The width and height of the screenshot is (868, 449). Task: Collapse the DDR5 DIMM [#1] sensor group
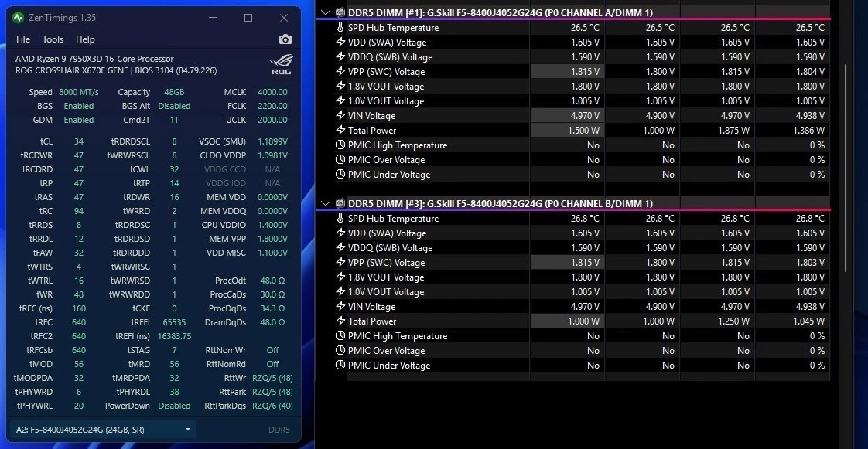pos(326,12)
